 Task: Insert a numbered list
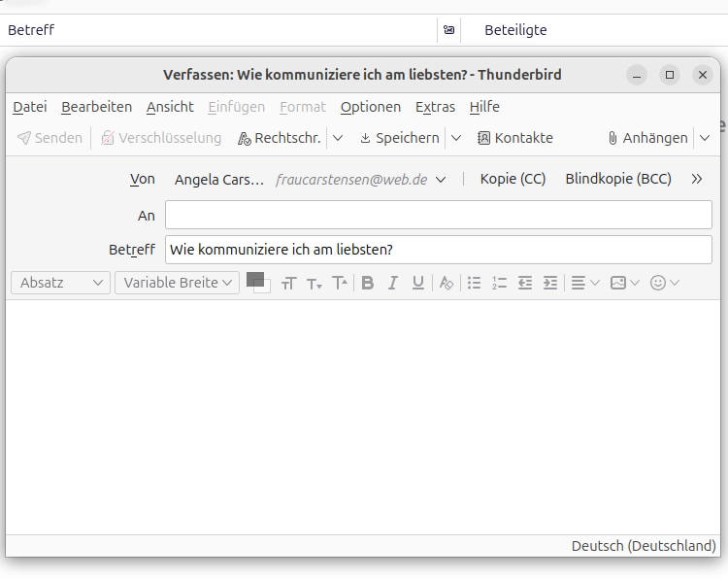click(x=499, y=283)
